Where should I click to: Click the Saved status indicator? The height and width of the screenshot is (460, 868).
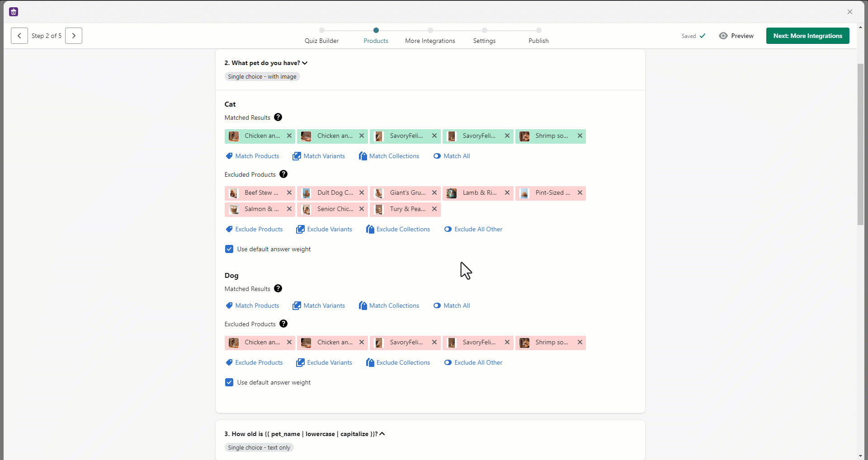693,36
